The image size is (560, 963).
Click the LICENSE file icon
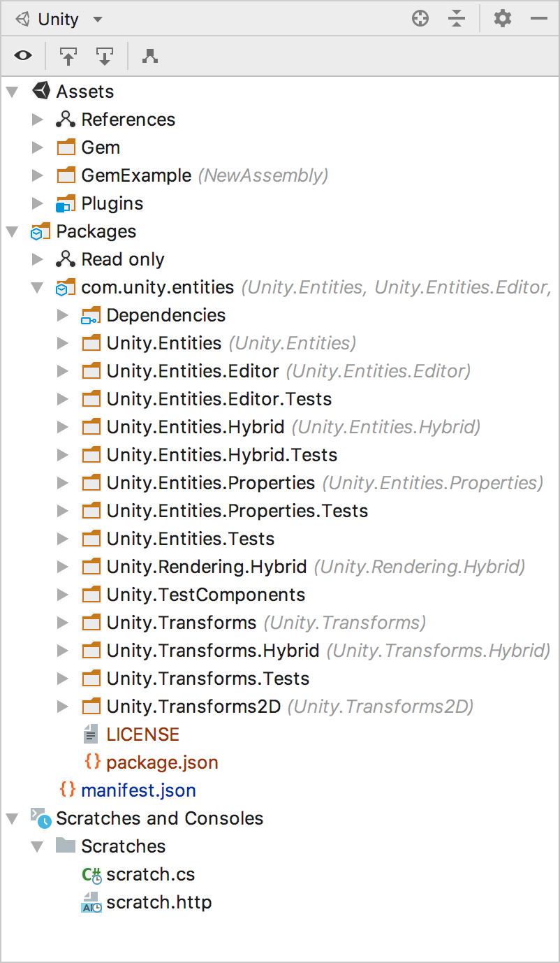point(91,734)
